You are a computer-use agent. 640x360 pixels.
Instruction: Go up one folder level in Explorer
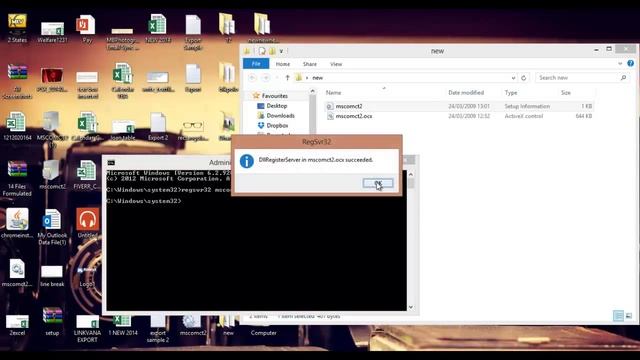tap(287, 78)
